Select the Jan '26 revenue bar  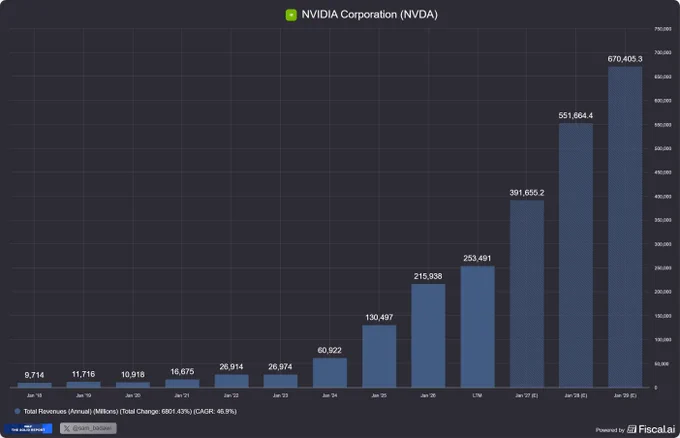[x=428, y=336]
